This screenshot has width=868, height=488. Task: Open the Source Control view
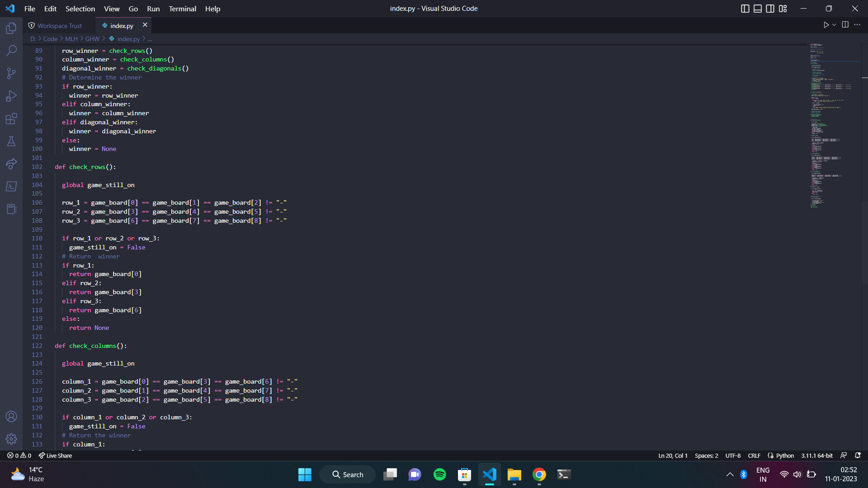pos(11,73)
